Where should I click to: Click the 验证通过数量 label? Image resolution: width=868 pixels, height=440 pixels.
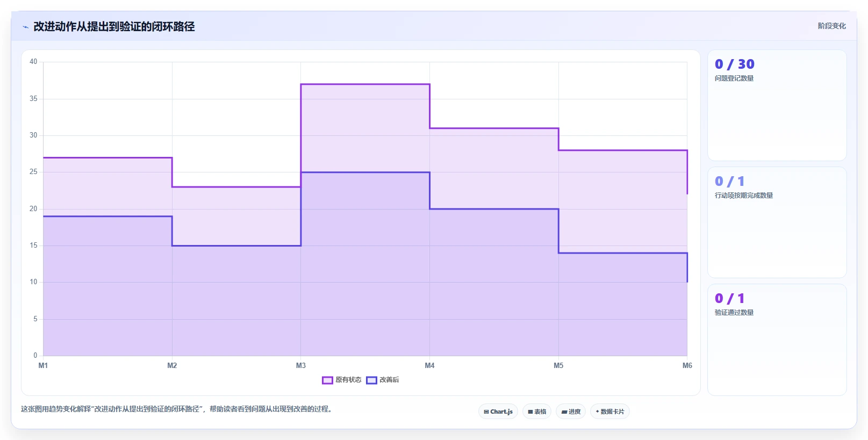[x=734, y=313]
